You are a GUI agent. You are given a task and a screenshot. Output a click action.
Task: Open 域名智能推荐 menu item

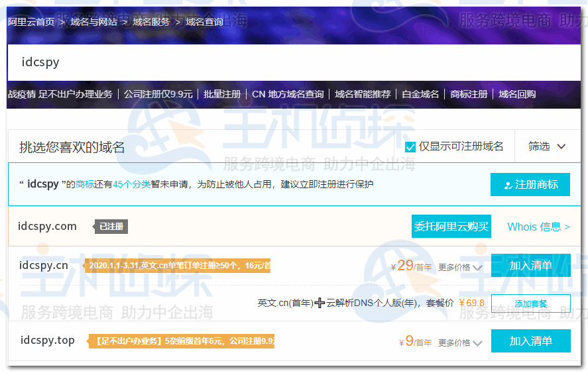tap(363, 94)
